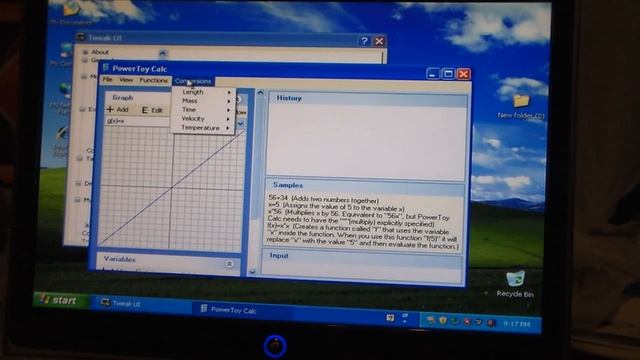Image resolution: width=640 pixels, height=360 pixels.
Task: Click the taskbar clock showing 9:17 PM
Action: tap(516, 324)
